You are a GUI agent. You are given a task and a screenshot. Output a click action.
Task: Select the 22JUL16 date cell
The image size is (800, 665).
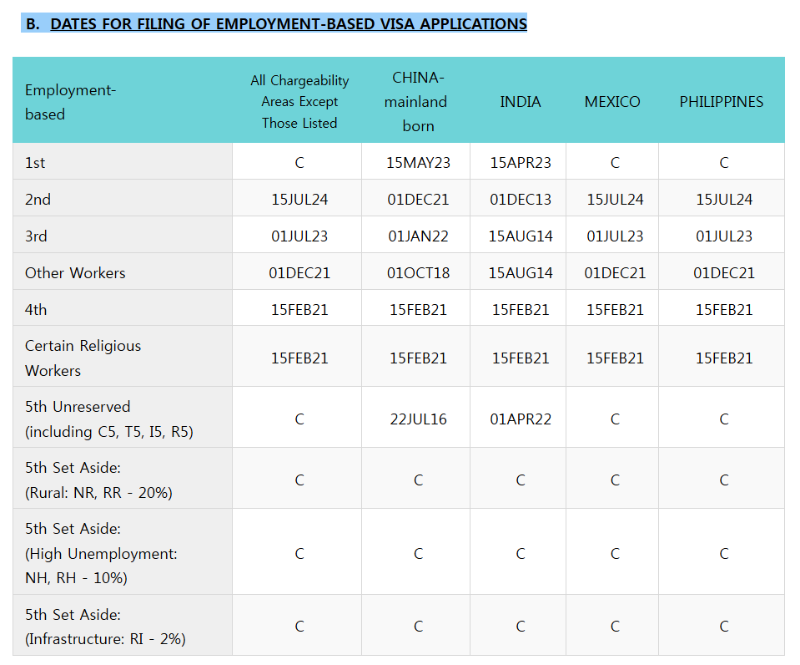tap(418, 419)
